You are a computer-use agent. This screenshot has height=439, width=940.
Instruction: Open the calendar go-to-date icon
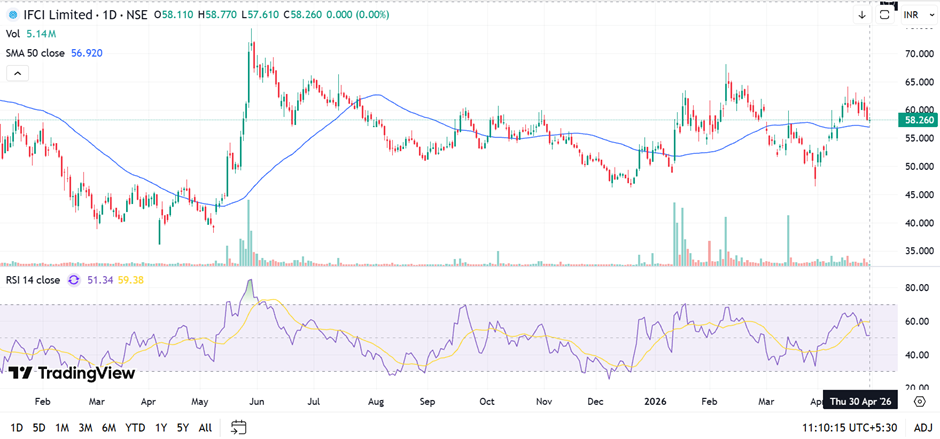point(238,427)
